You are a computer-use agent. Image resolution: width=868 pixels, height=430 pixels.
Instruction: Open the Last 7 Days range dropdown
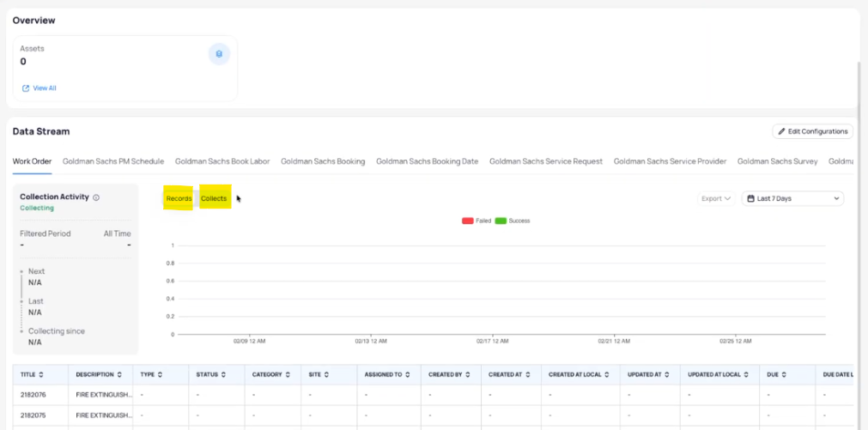(x=792, y=198)
